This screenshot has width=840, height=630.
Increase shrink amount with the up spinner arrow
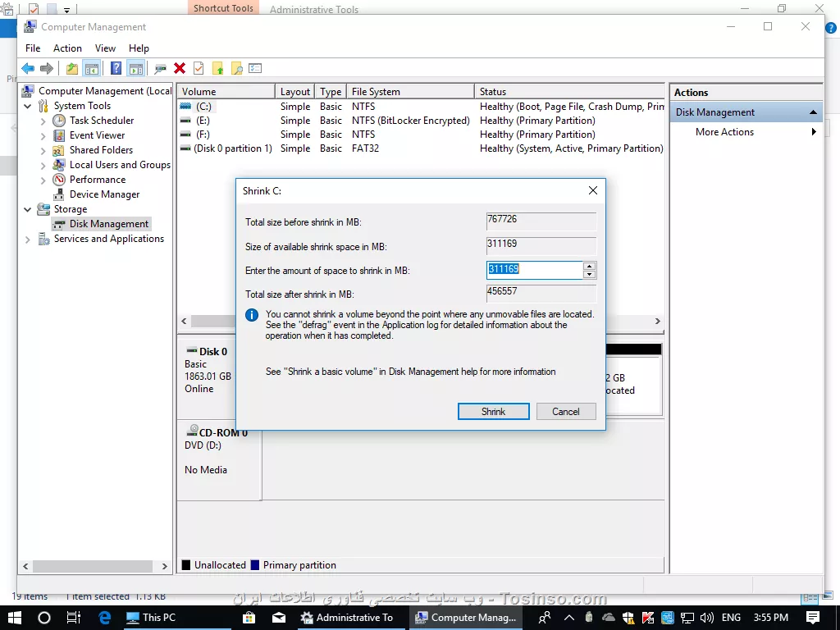589,266
